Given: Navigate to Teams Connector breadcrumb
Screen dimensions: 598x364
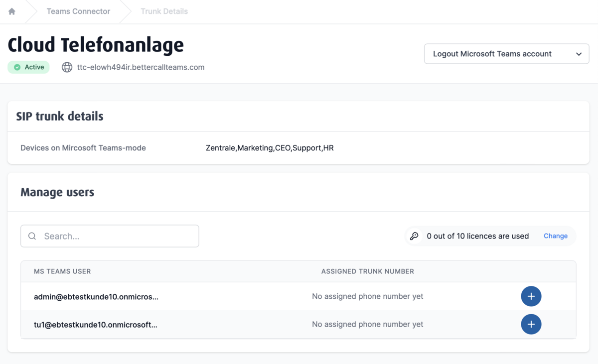Looking at the screenshot, I should point(78,11).
